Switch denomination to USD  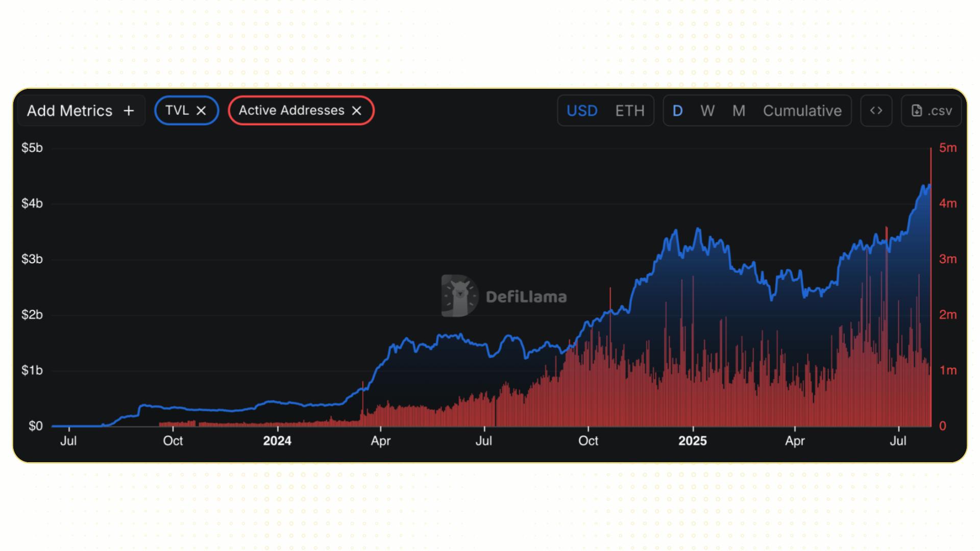(582, 111)
